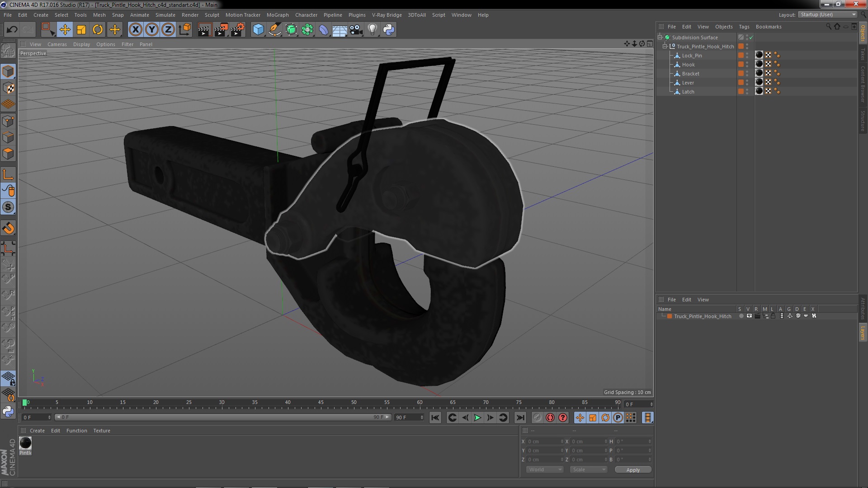Click the Scale tool icon
The height and width of the screenshot is (488, 868).
81,30
